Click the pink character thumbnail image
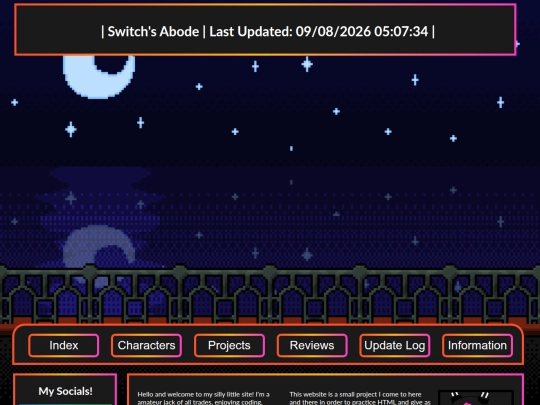The height and width of the screenshot is (405, 540). pos(476,398)
